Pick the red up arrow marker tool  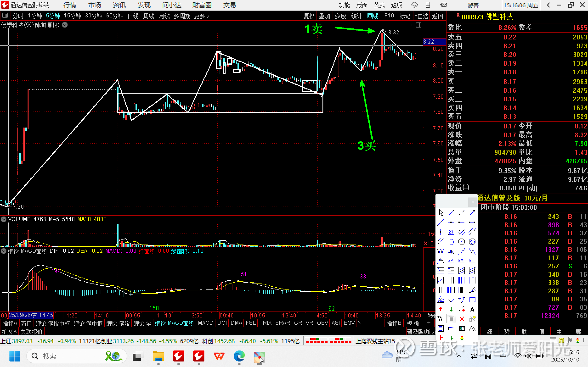coord(440,309)
